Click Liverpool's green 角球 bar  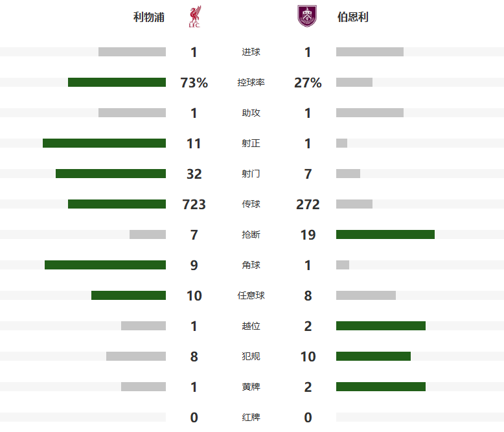[105, 265]
